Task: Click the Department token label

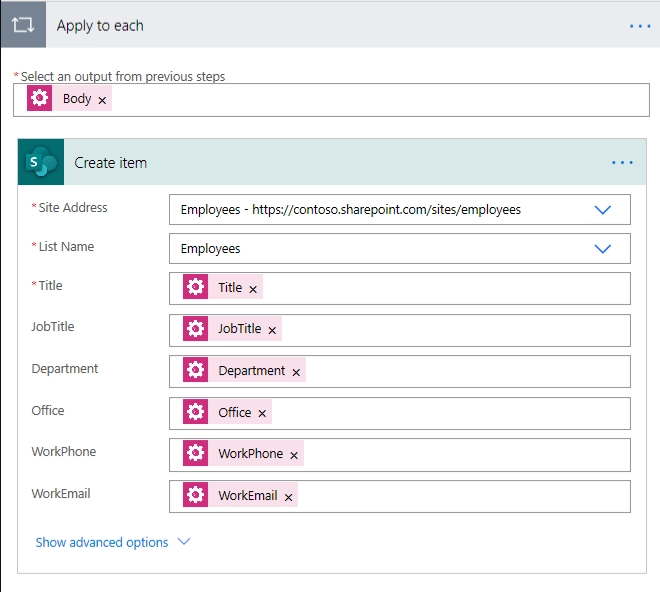Action: tap(252, 371)
